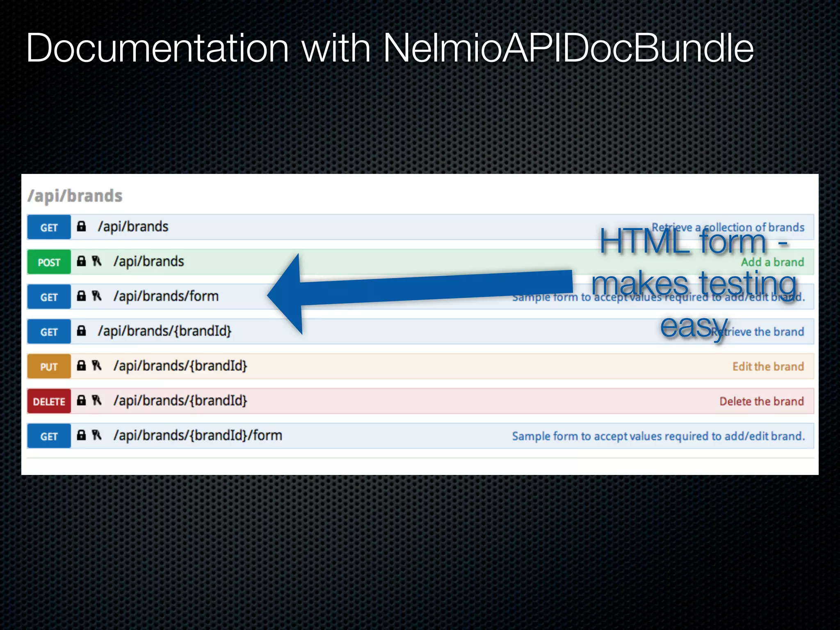Image resolution: width=840 pixels, height=630 pixels.
Task: Click lock icon on GET /api/brands/{brandId} row
Action: point(82,331)
